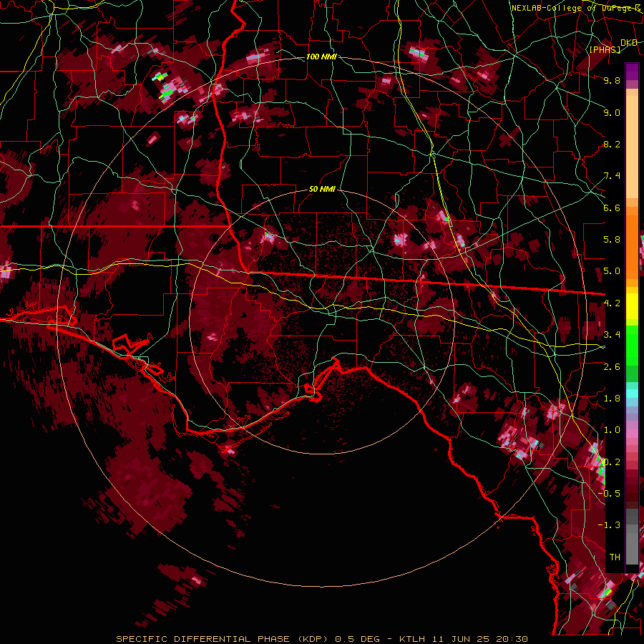Click the 9.0 value on the color scale
Viewport: 644px width, 644px height.
tap(612, 112)
